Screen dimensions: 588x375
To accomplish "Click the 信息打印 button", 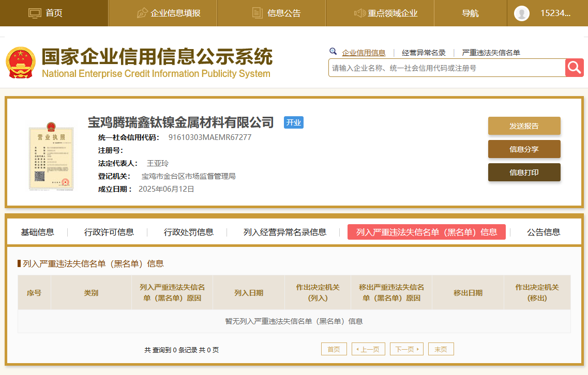I will click(x=524, y=173).
